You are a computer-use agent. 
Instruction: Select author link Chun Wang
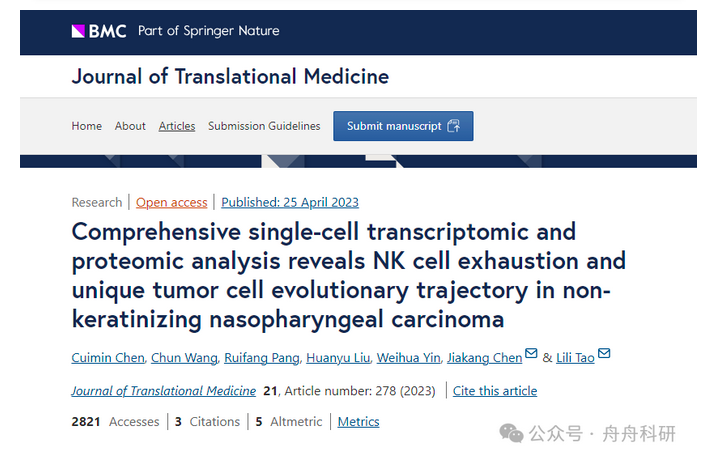(x=184, y=358)
